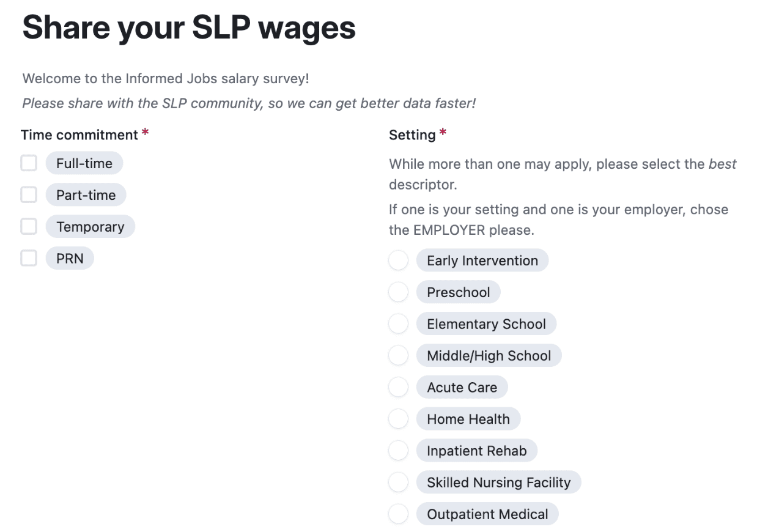Enable the Temporary checkbox
757x532 pixels.
pos(29,227)
